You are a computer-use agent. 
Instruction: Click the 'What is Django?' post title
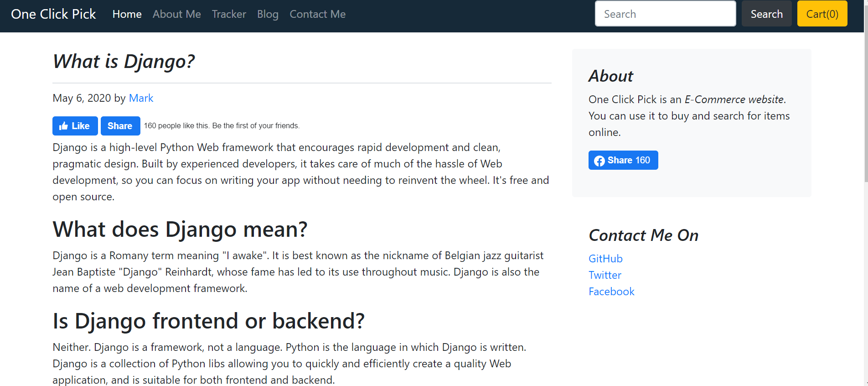tap(124, 61)
